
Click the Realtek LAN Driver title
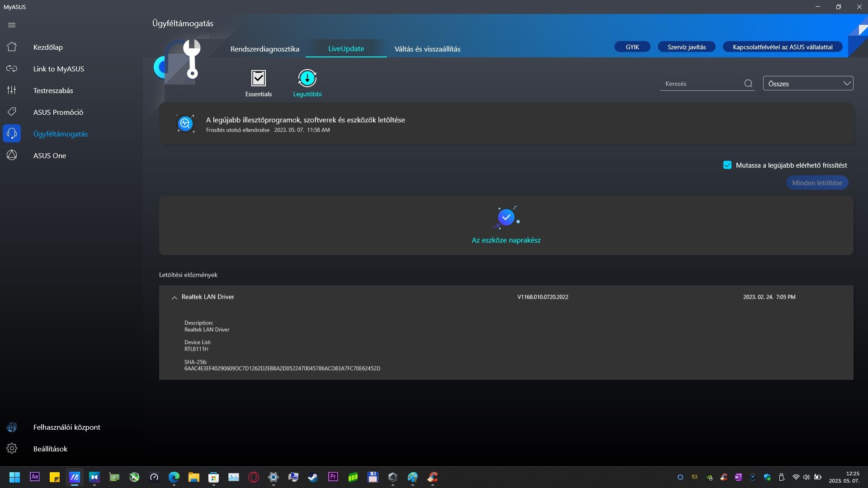(208, 297)
